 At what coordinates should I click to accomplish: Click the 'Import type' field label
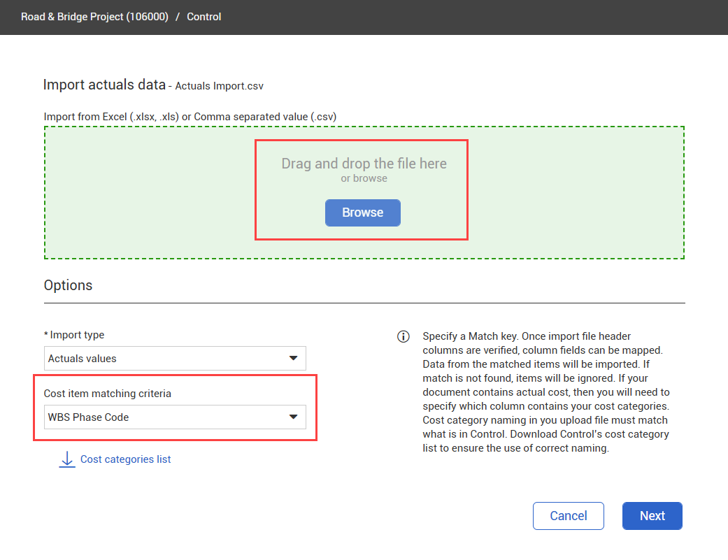pos(77,335)
